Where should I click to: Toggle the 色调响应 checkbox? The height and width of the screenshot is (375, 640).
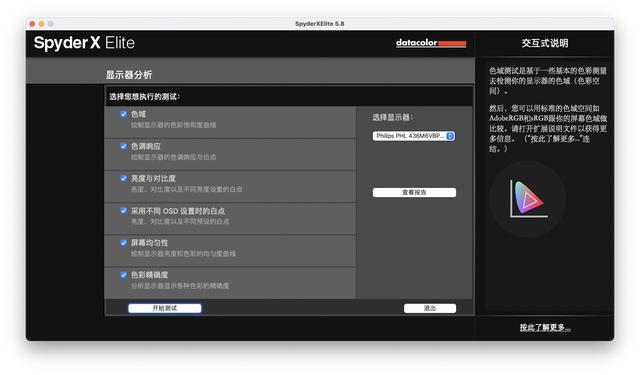pyautogui.click(x=124, y=146)
